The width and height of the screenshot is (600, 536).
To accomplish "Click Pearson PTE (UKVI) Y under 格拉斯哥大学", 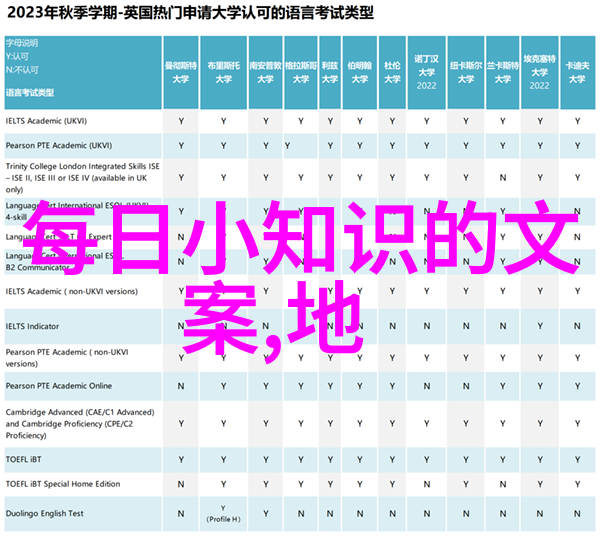I will 287,145.
